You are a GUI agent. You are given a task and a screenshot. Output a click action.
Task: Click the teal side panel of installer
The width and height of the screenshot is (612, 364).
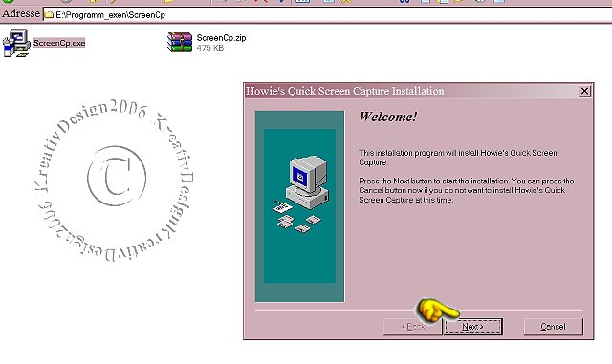point(299,206)
